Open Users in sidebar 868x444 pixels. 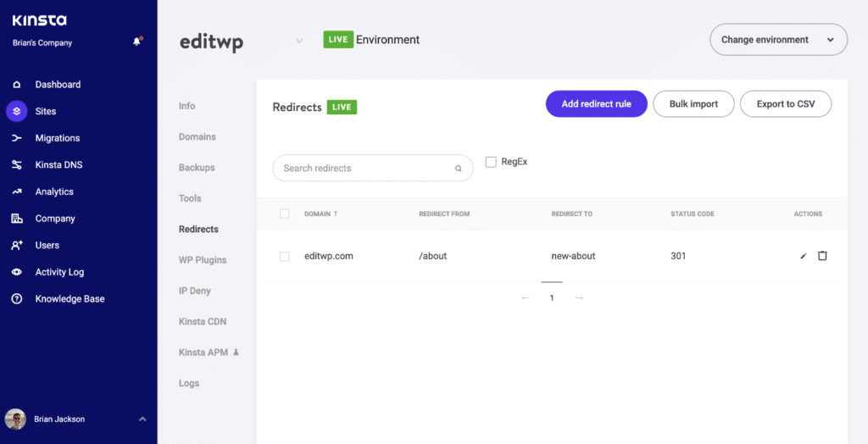click(x=47, y=245)
